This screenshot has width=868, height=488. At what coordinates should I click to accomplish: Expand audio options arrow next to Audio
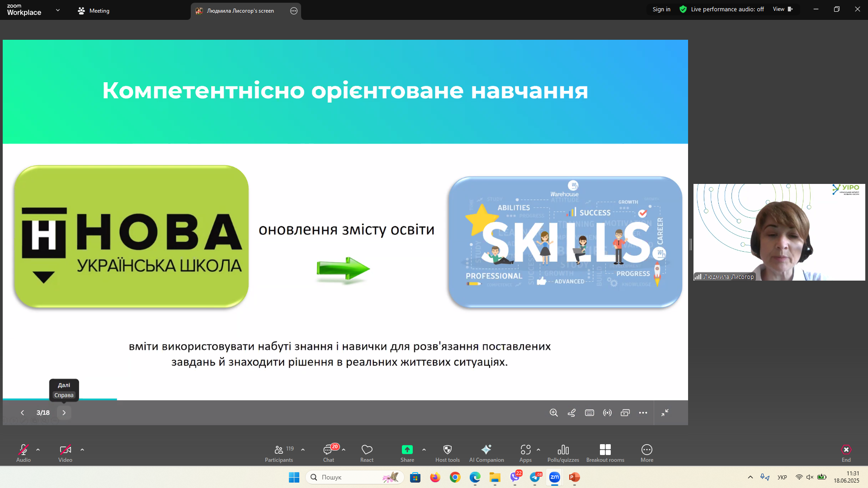click(38, 450)
